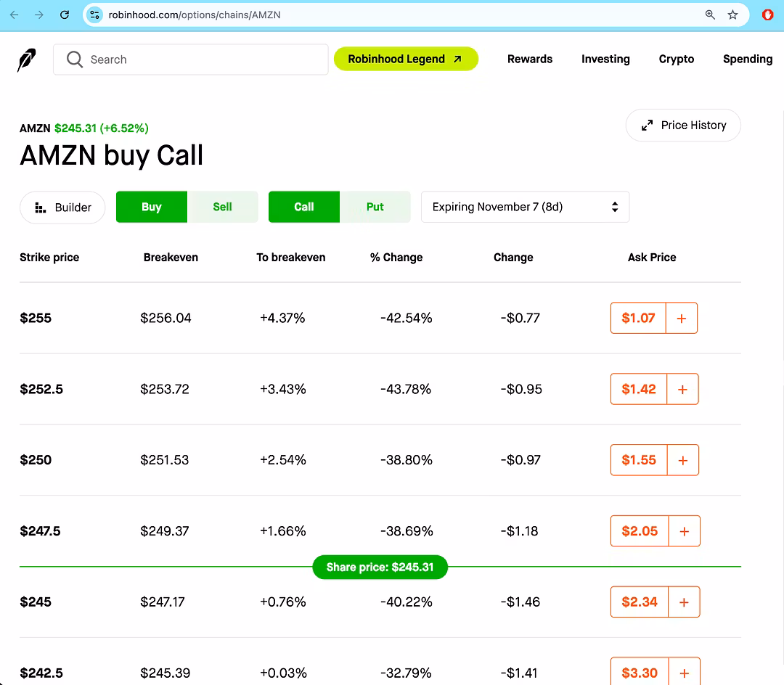The image size is (784, 685).
Task: Open the options Builder
Action: 63,208
